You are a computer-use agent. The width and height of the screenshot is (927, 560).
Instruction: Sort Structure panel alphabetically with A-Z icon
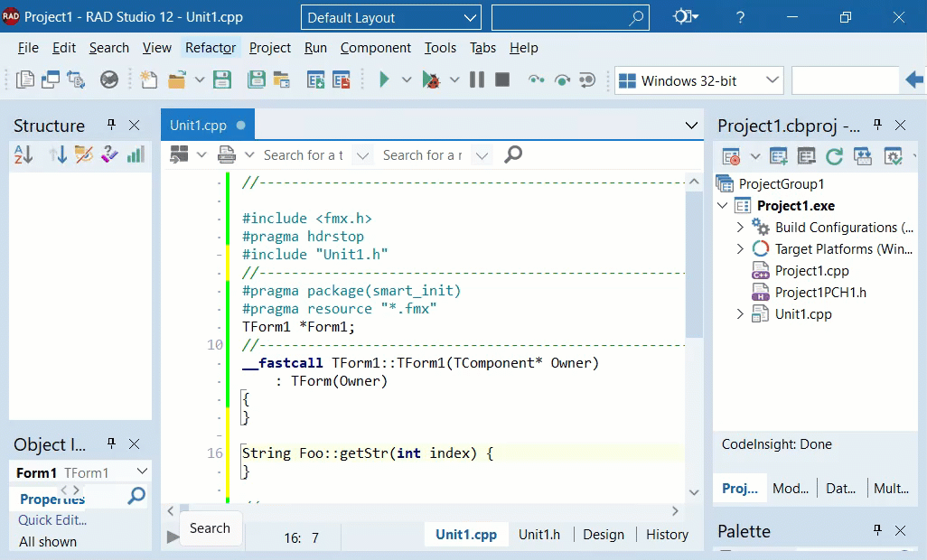(23, 154)
